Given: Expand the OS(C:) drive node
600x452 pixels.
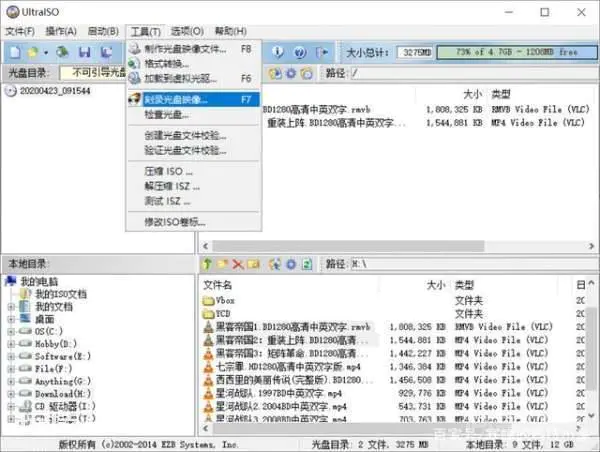Looking at the screenshot, I should (11, 331).
